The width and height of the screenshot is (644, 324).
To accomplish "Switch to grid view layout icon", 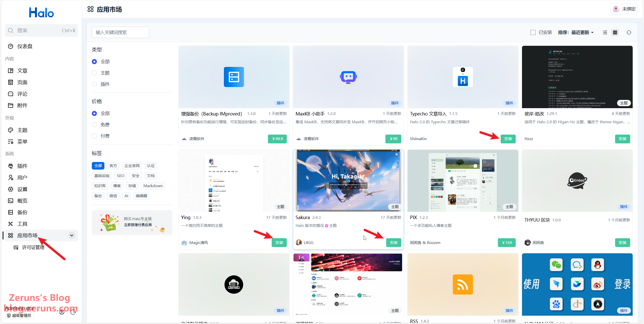I will coord(615,32).
